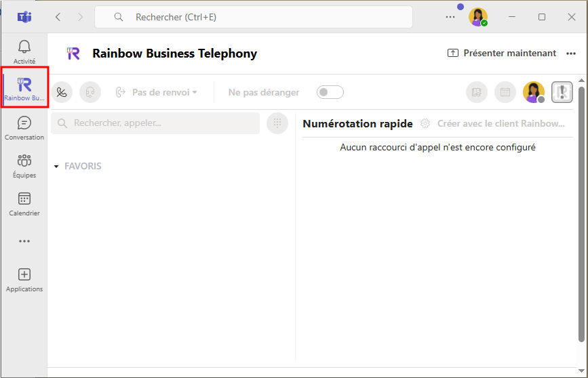Navigate back with the left arrow

(58, 17)
